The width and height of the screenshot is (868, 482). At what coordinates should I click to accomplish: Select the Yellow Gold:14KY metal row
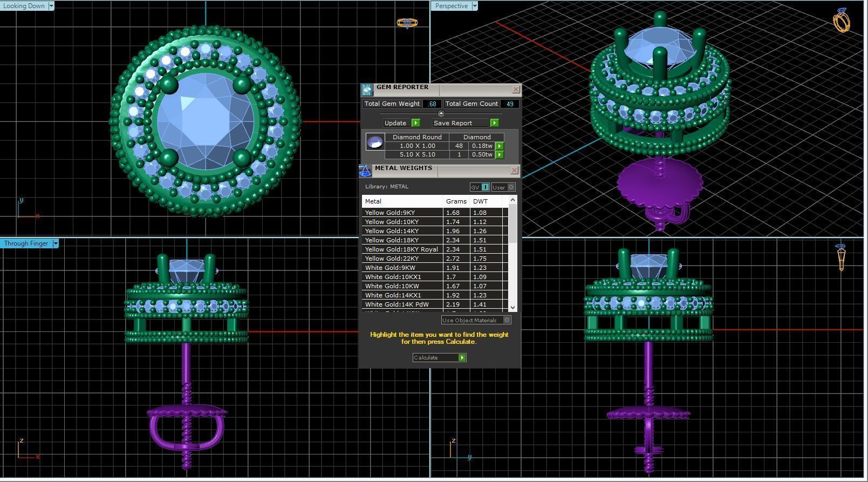(435, 231)
